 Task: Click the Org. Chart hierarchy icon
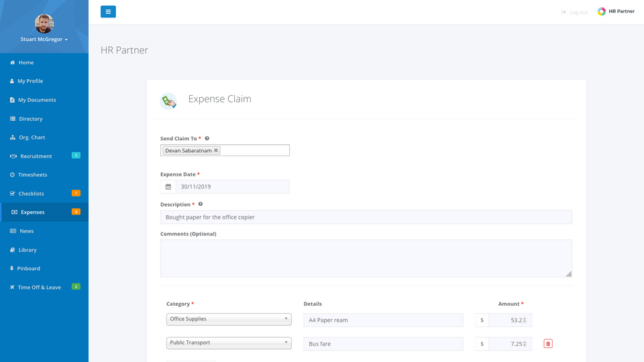(x=13, y=137)
